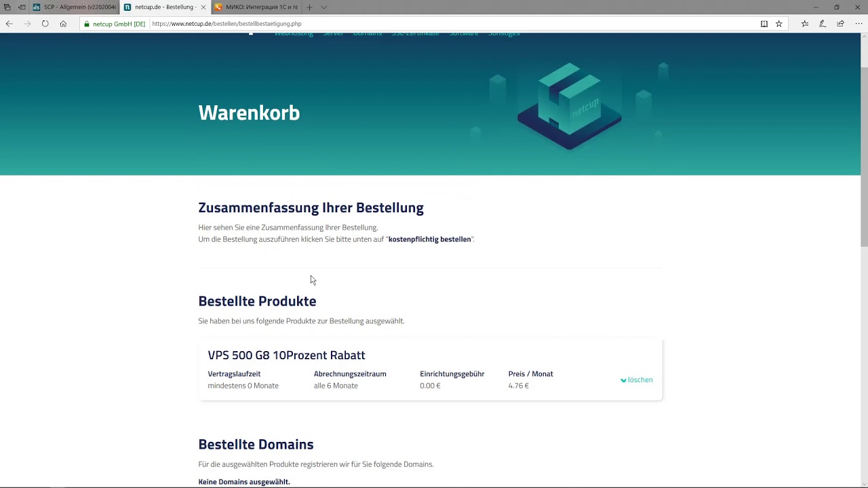
Task: Click the Zusammenfassung Ihrer Bestellung heading
Action: [x=311, y=207]
